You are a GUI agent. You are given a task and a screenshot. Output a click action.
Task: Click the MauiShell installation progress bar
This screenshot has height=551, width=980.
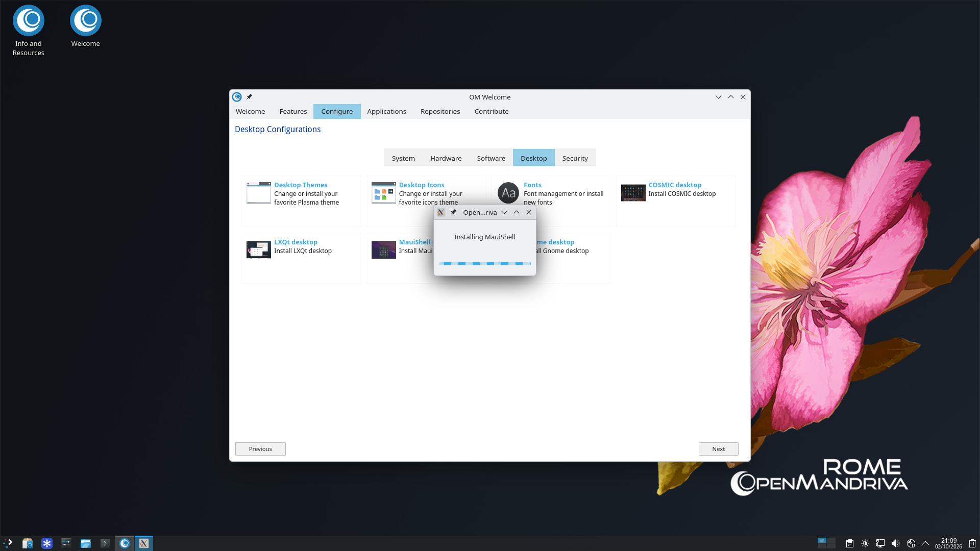pos(484,264)
